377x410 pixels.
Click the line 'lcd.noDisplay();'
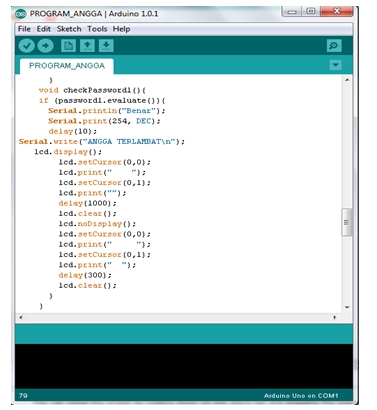tap(97, 224)
